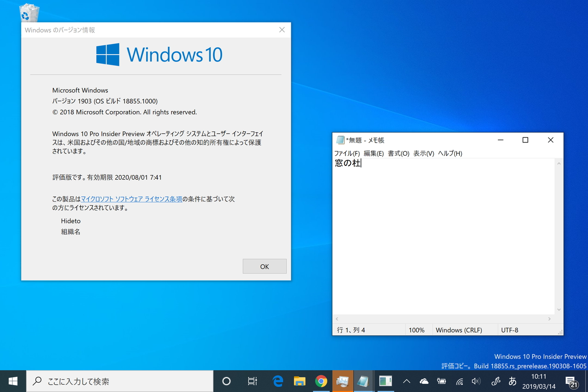Open Task View from the taskbar
Viewport: 588px width, 392px height.
click(252, 381)
